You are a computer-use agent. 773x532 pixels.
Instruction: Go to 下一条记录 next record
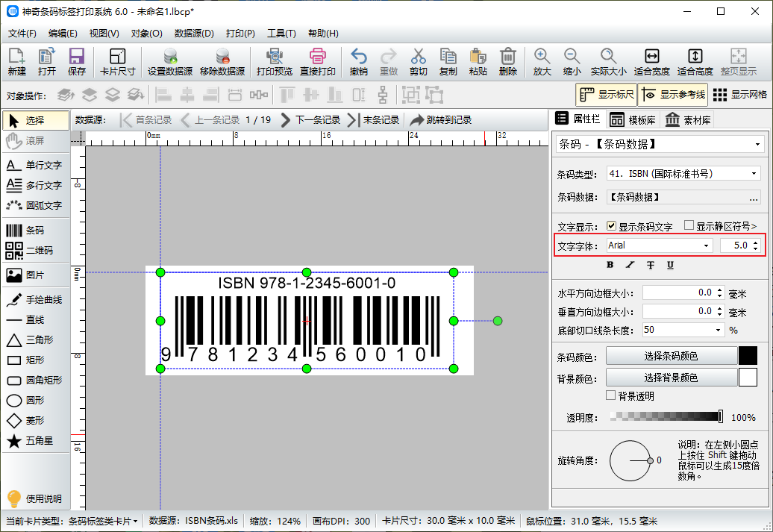point(310,120)
